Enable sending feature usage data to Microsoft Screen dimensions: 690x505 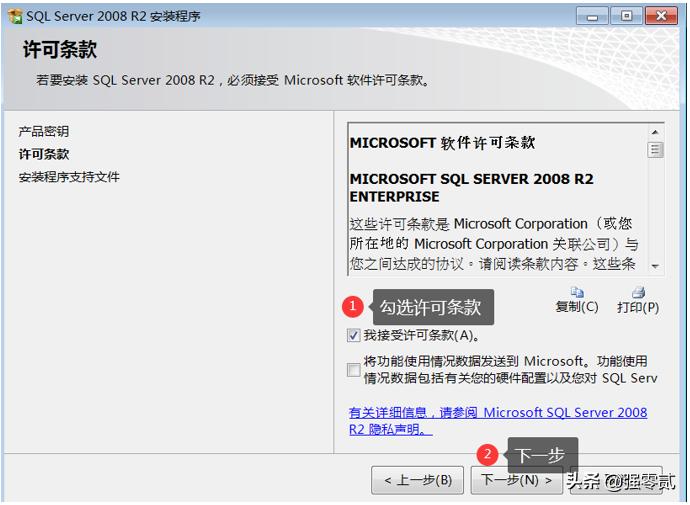click(353, 370)
